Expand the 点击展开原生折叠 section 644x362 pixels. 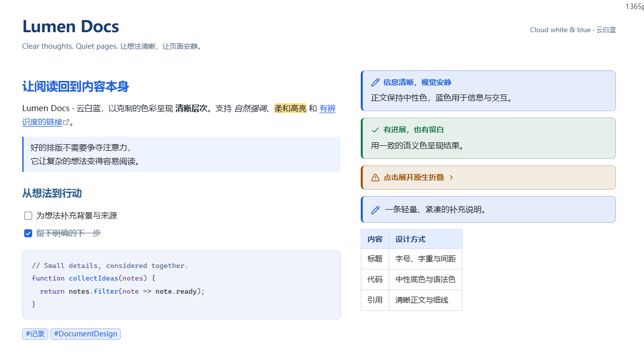coord(488,177)
